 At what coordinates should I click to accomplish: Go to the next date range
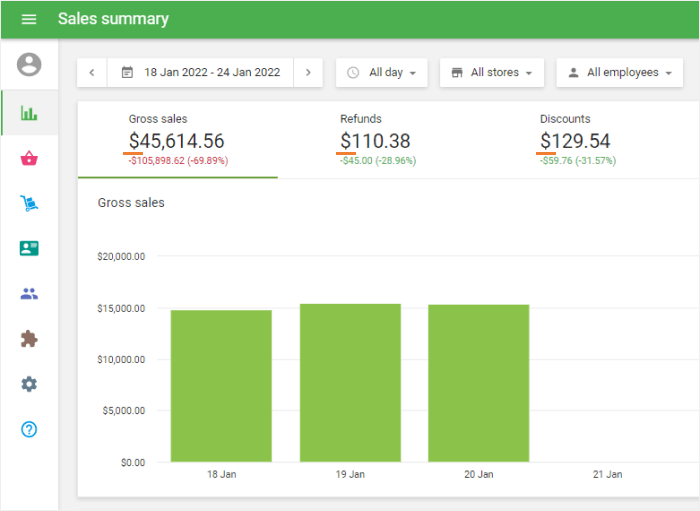[x=308, y=72]
